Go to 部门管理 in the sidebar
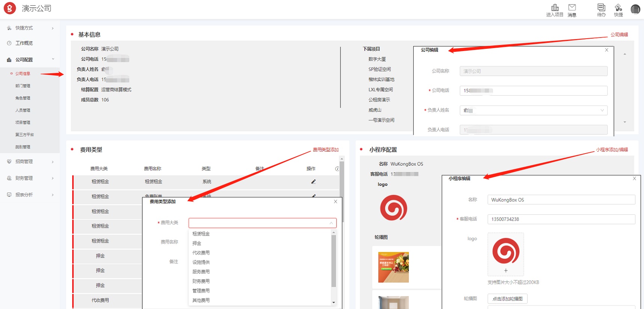The image size is (644, 309). [x=23, y=86]
